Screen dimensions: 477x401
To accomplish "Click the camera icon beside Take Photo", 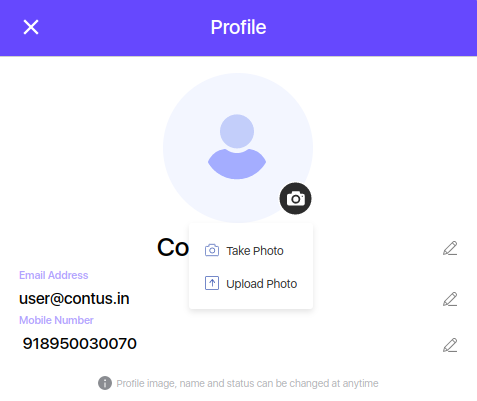I will click(x=212, y=250).
